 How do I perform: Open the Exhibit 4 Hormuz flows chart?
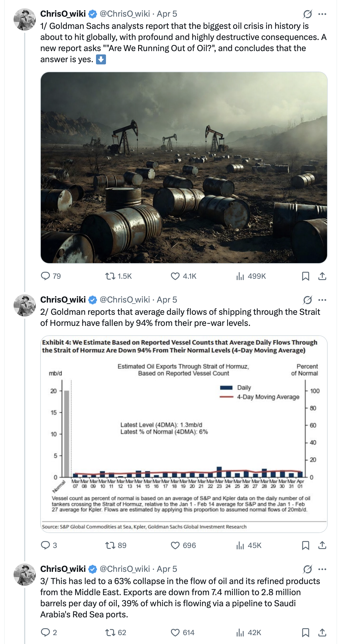pos(184,434)
